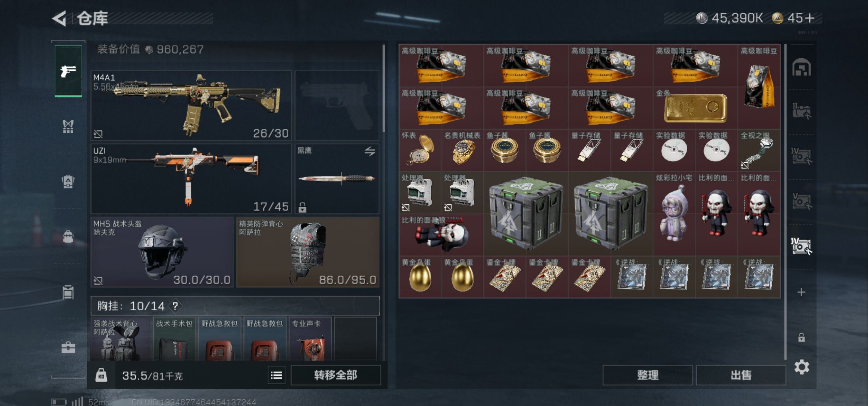Viewport: 868px width, 406px height.
Task: Select the M4A1 rifle slot
Action: [191, 105]
